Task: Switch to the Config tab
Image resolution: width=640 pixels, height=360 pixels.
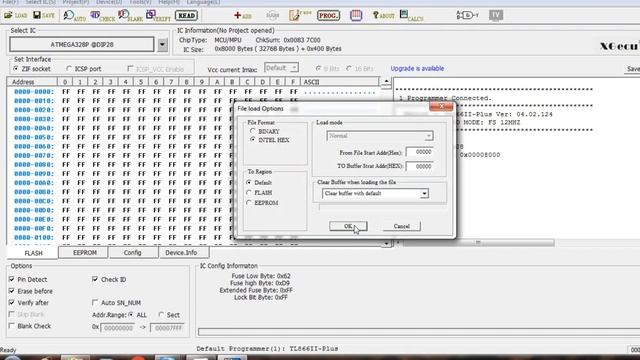Action: pos(132,253)
